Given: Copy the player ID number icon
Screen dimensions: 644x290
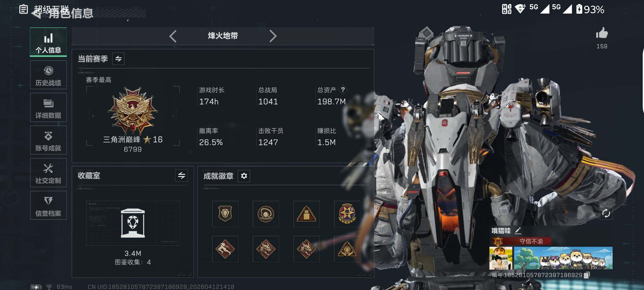Looking at the screenshot, I should (587, 275).
